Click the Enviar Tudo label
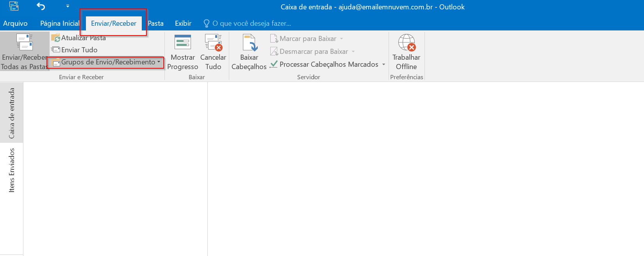This screenshot has height=256, width=644. point(79,50)
